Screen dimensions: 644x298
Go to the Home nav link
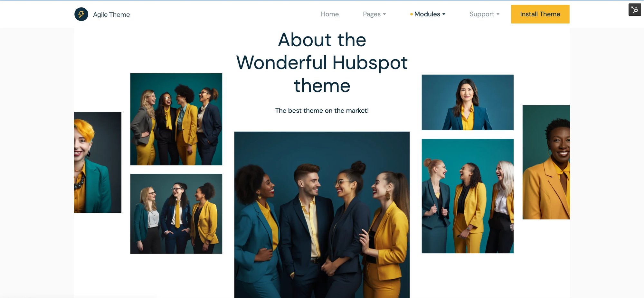tap(330, 14)
